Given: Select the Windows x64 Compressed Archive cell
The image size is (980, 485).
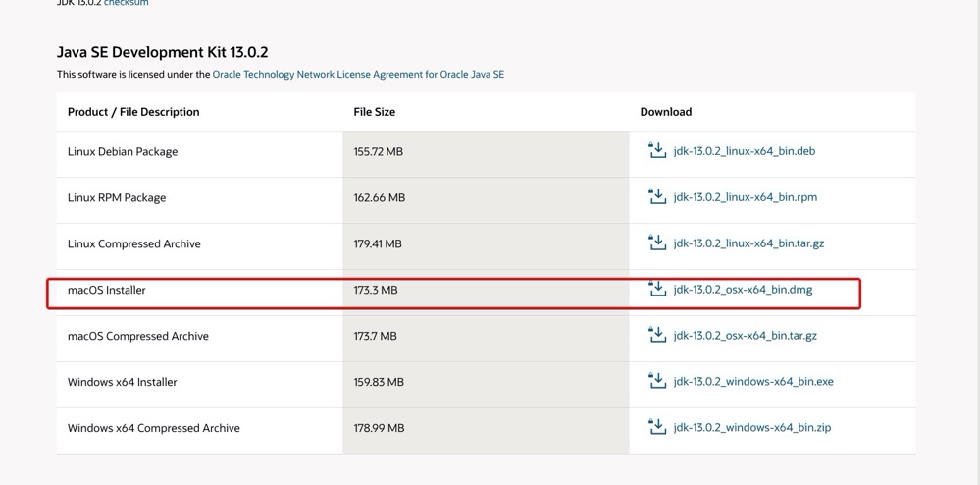Looking at the screenshot, I should tap(154, 428).
